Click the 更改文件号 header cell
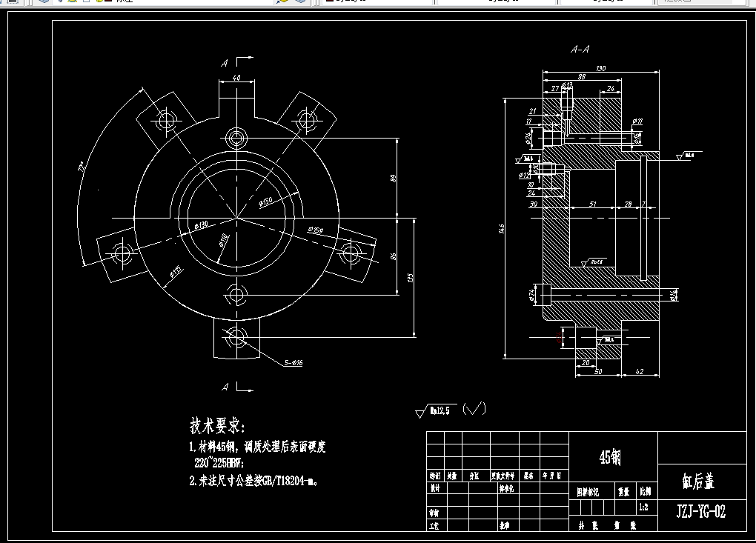The width and height of the screenshot is (756, 543). pos(503,476)
